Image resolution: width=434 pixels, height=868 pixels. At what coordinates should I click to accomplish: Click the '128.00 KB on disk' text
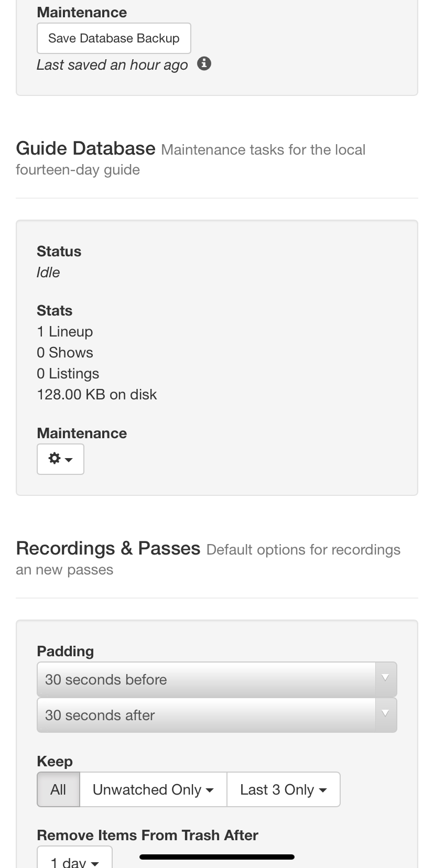point(97,395)
